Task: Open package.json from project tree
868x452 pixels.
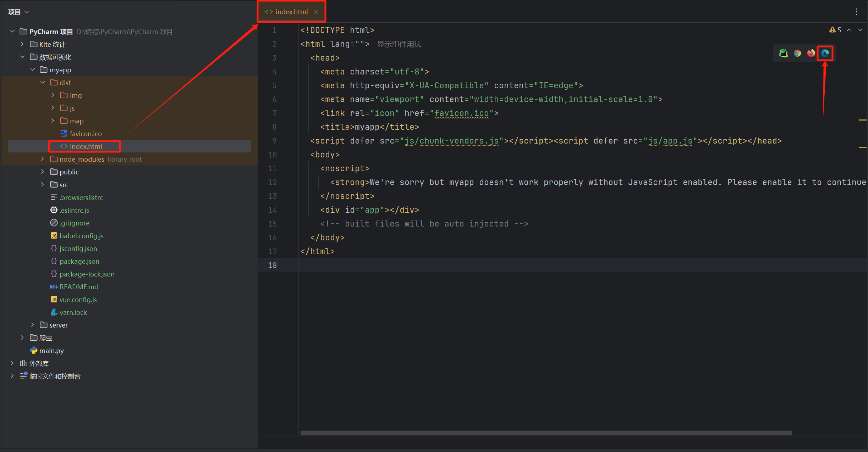Action: point(79,261)
